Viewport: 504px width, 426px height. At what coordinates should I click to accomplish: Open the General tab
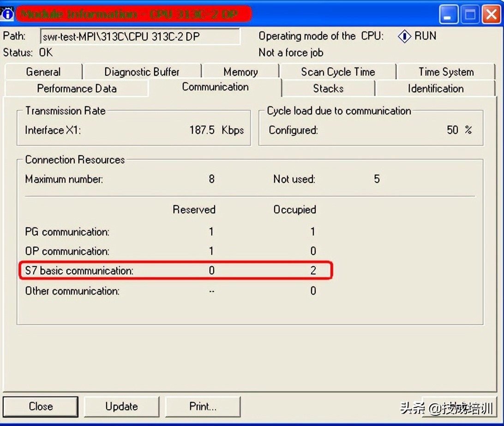(x=43, y=72)
